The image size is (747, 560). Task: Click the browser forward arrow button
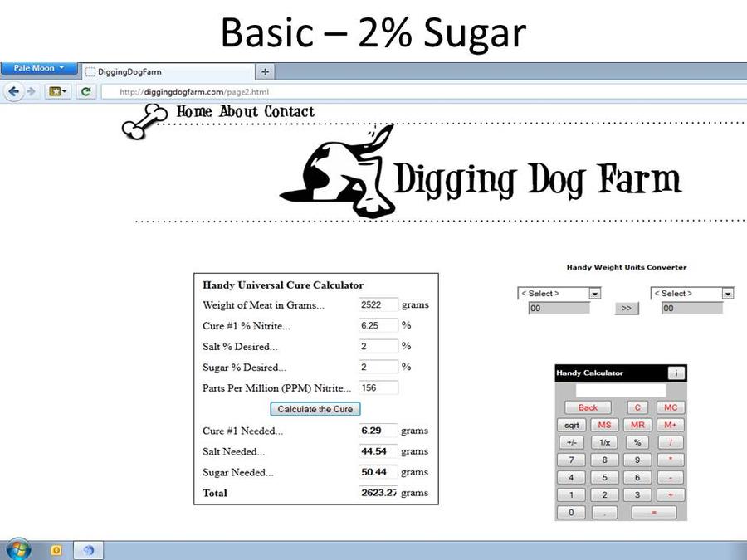tap(31, 91)
